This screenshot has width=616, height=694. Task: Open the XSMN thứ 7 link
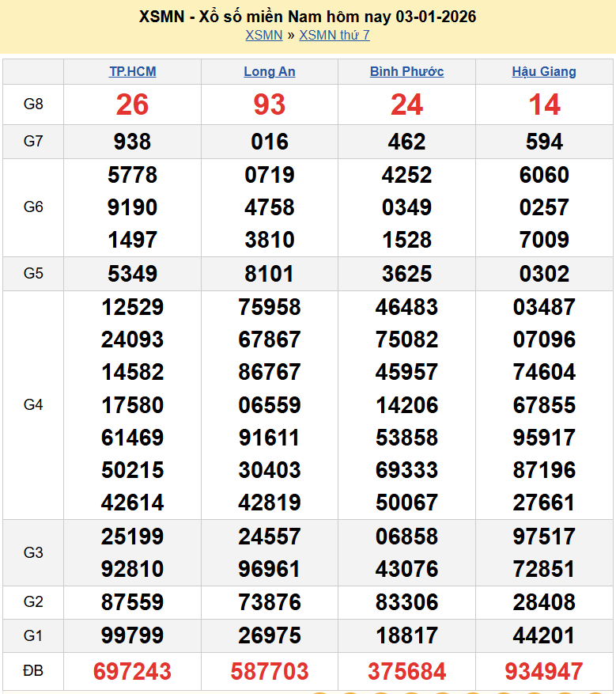[x=334, y=35]
